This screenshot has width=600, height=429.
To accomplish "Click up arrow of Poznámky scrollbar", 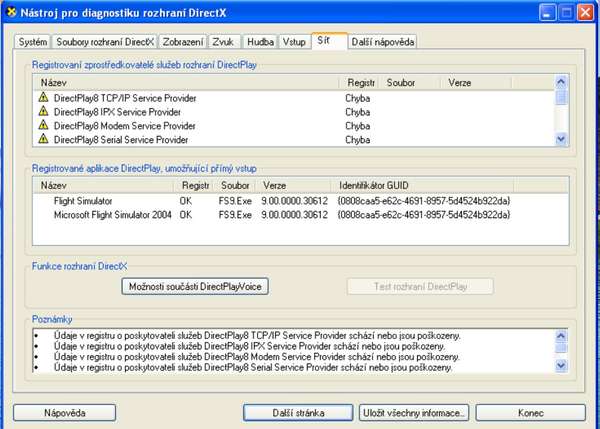I will [x=561, y=336].
